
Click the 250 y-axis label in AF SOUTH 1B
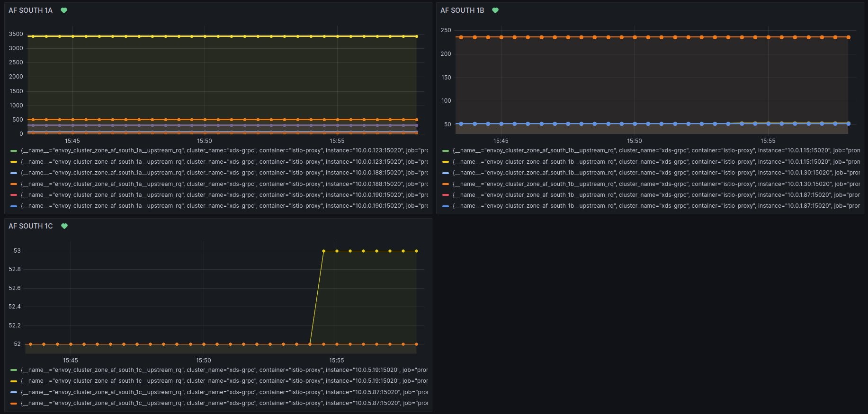[x=446, y=30]
